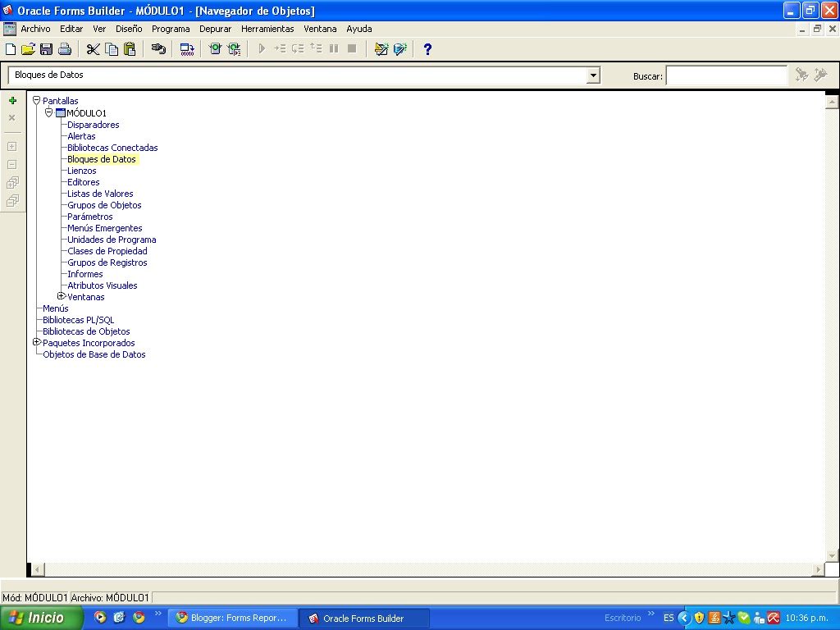Select the Lienzos tree node

click(82, 171)
